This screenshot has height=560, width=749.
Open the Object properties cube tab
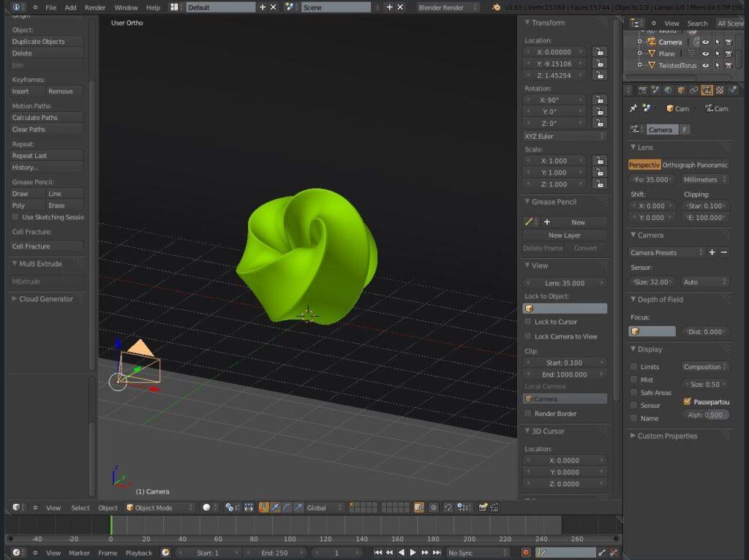[x=681, y=90]
